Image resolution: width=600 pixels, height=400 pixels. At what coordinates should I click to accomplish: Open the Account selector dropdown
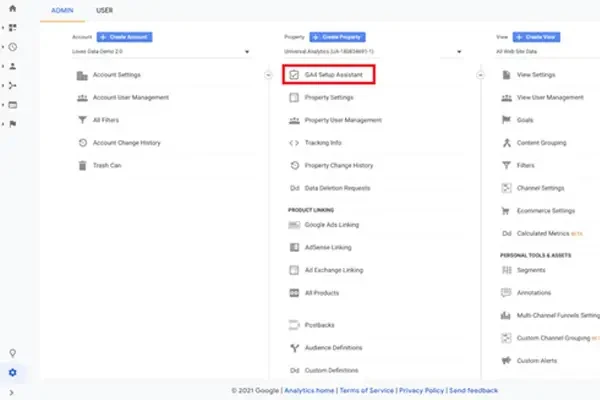point(161,52)
